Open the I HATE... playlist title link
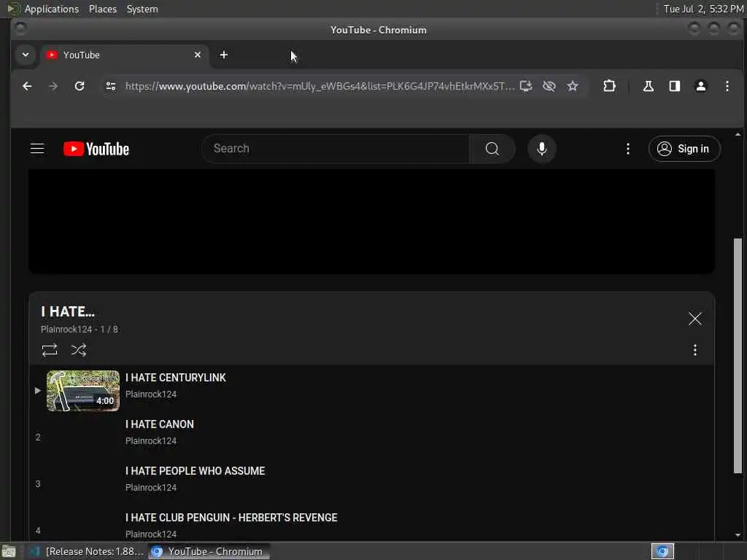The height and width of the screenshot is (560, 747). point(68,311)
